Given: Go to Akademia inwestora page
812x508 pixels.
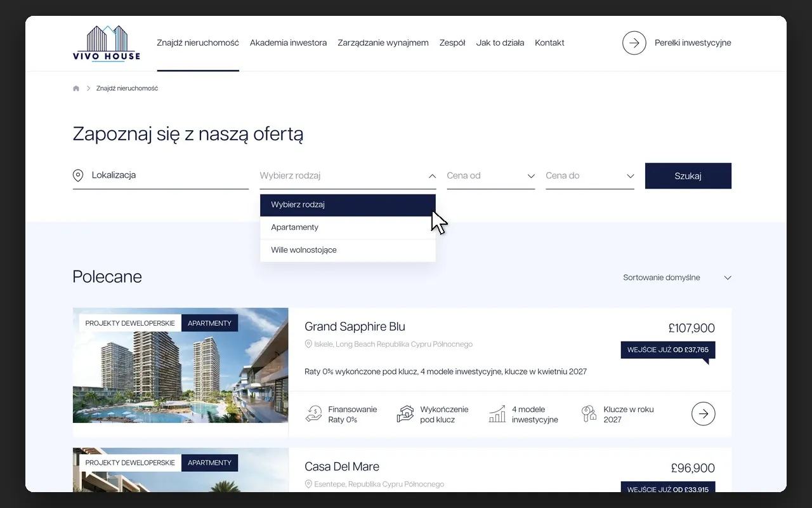Looking at the screenshot, I should (x=288, y=43).
